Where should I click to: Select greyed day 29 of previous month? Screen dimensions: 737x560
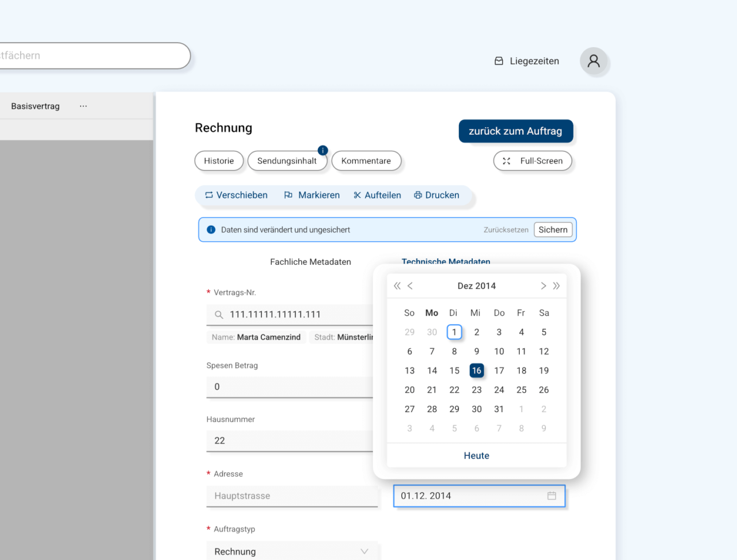coord(409,332)
